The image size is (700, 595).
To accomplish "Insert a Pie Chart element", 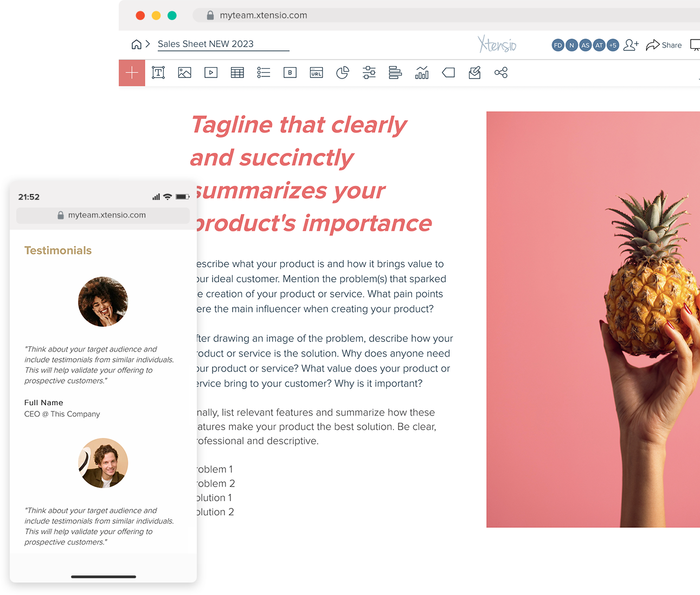I will [x=342, y=72].
